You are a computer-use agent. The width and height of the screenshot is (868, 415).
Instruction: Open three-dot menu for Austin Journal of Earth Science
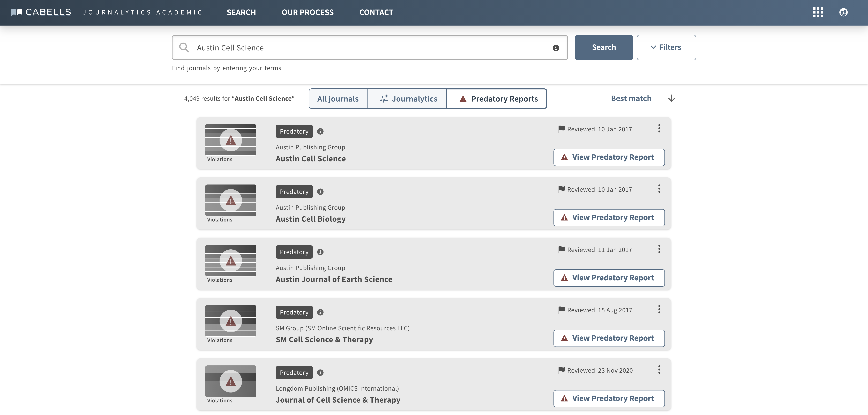pyautogui.click(x=659, y=249)
